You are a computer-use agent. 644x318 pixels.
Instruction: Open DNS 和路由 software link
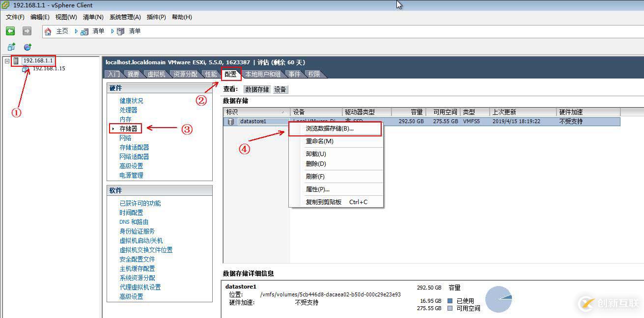(x=134, y=222)
